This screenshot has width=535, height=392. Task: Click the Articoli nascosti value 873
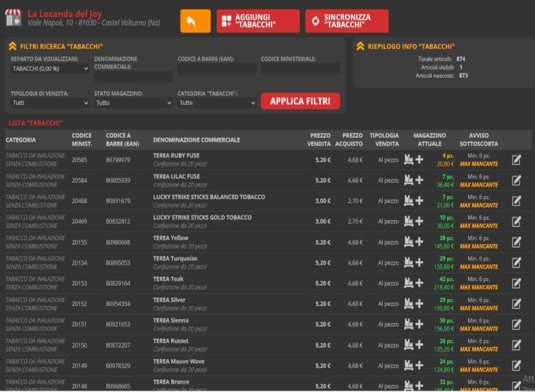click(463, 76)
